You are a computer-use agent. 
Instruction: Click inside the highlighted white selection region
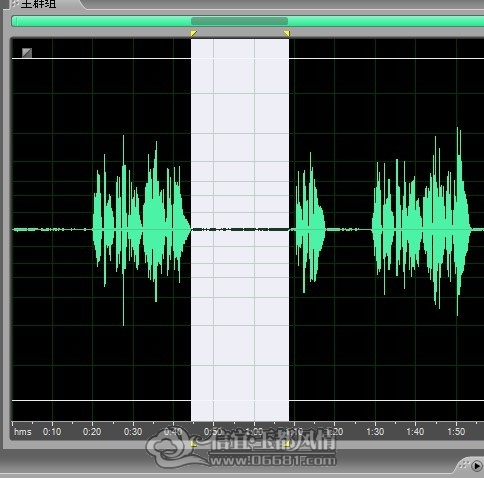point(240,230)
